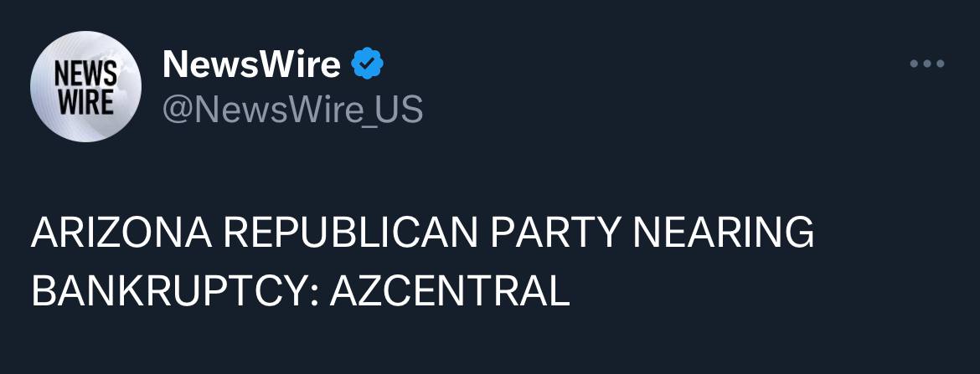The width and height of the screenshot is (980, 374).
Task: Open the NewsWire display name link
Action: pos(251,64)
